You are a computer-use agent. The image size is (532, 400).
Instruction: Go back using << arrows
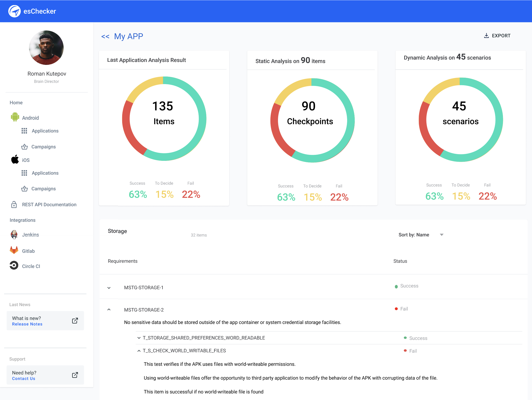(105, 37)
